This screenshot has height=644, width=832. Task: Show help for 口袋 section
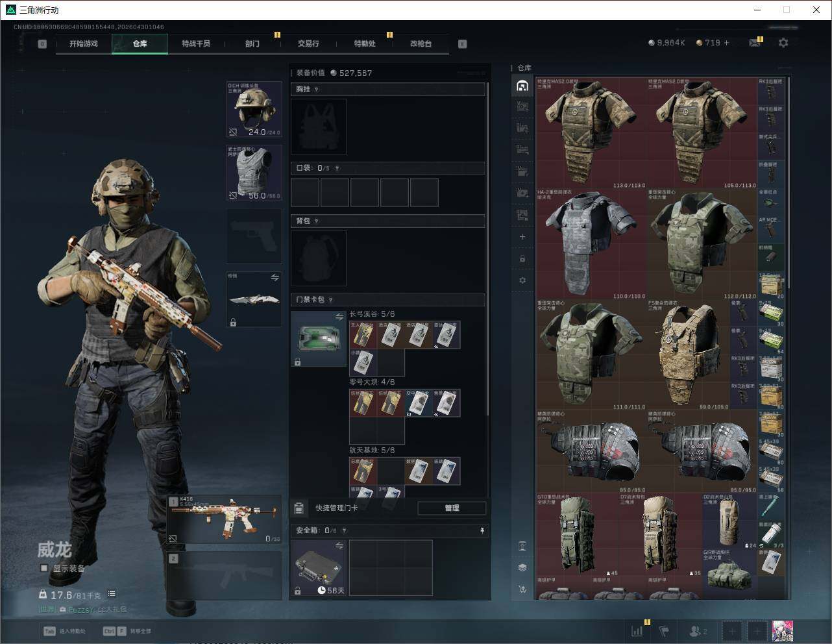click(x=337, y=168)
